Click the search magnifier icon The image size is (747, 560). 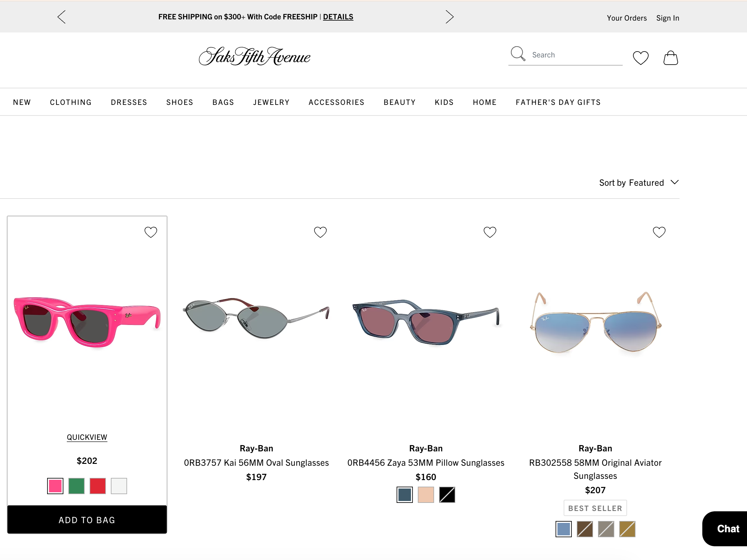coord(518,54)
